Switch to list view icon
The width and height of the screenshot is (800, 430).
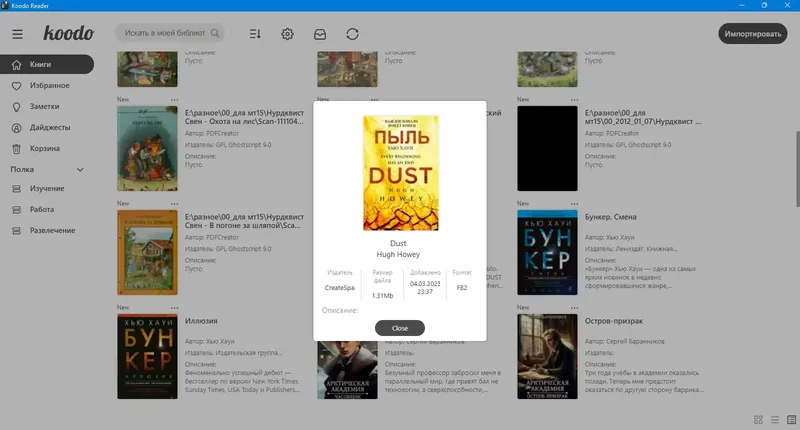(775, 419)
